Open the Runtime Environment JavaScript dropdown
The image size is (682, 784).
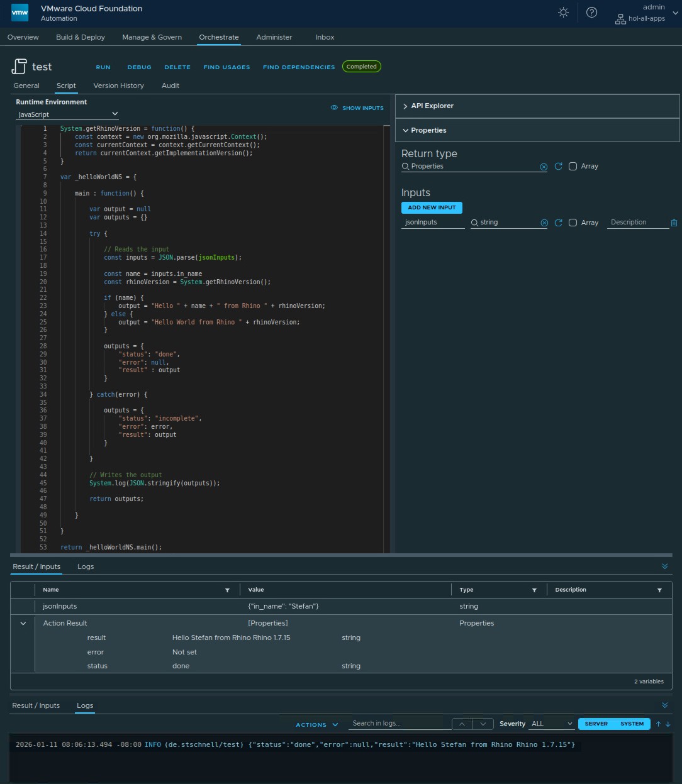tap(66, 114)
